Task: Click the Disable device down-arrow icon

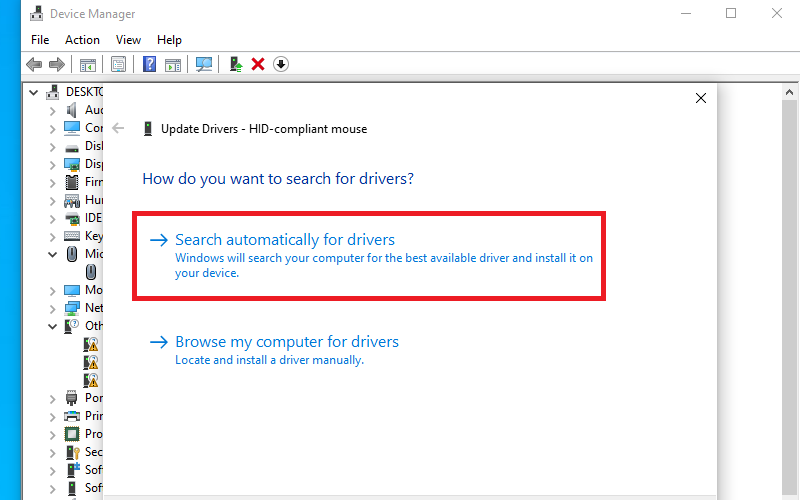Action: point(281,65)
